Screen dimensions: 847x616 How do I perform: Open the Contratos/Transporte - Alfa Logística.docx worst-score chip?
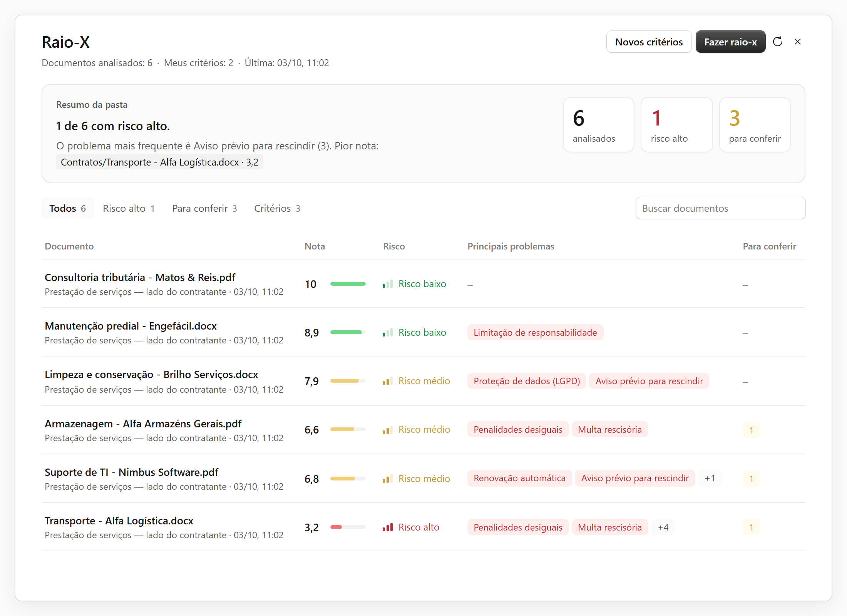click(x=159, y=162)
